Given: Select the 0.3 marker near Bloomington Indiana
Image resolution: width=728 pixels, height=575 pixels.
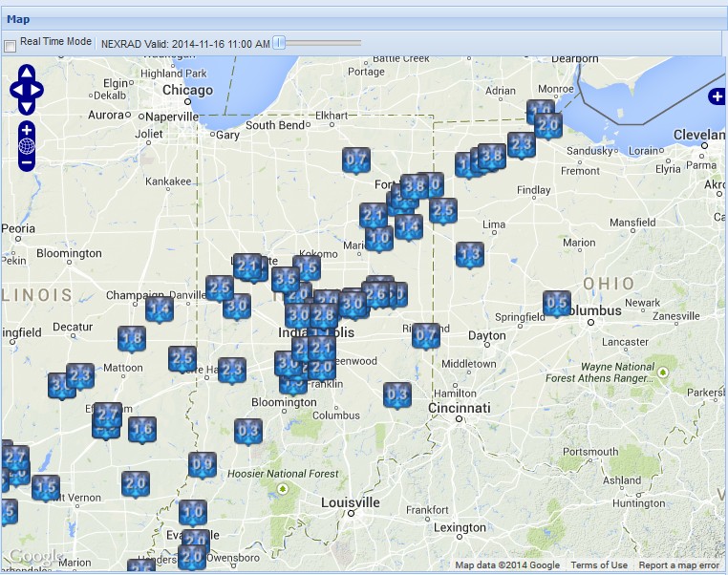Looking at the screenshot, I should pyautogui.click(x=248, y=432).
